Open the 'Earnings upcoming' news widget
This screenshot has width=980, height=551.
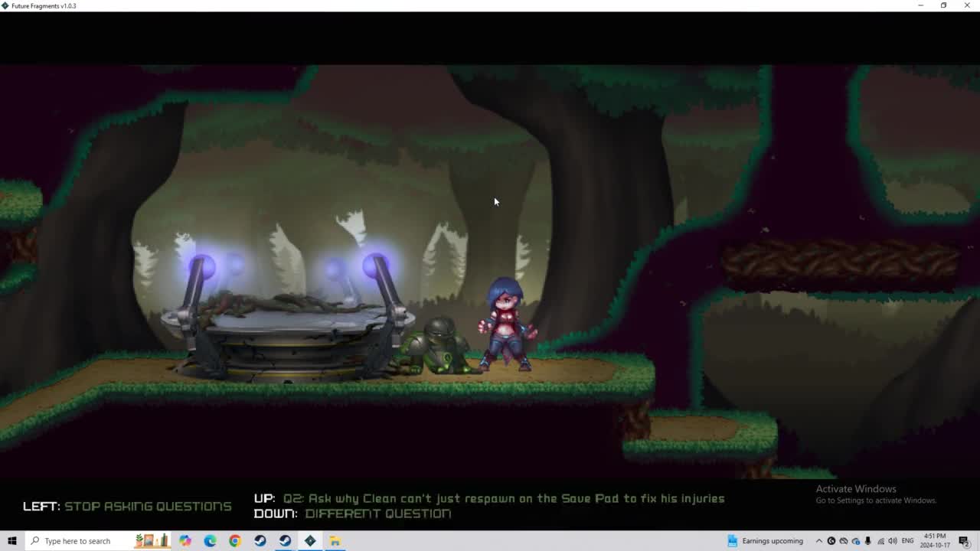coord(765,541)
